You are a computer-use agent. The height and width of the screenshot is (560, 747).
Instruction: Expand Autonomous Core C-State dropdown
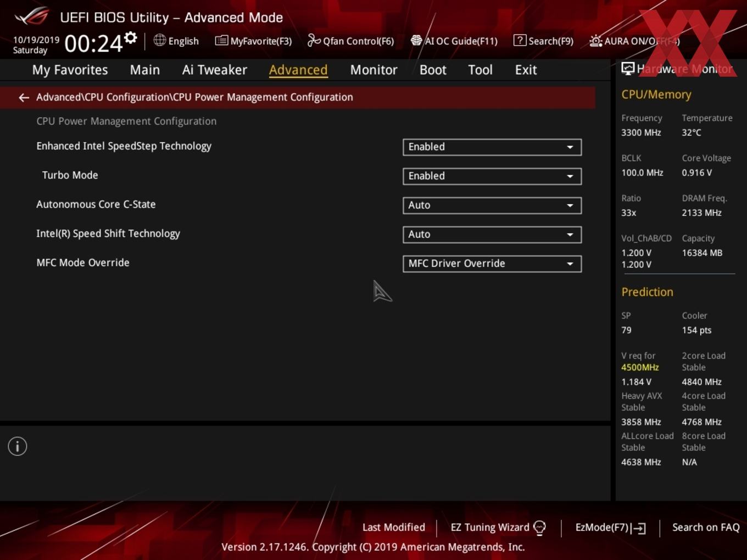tap(492, 205)
